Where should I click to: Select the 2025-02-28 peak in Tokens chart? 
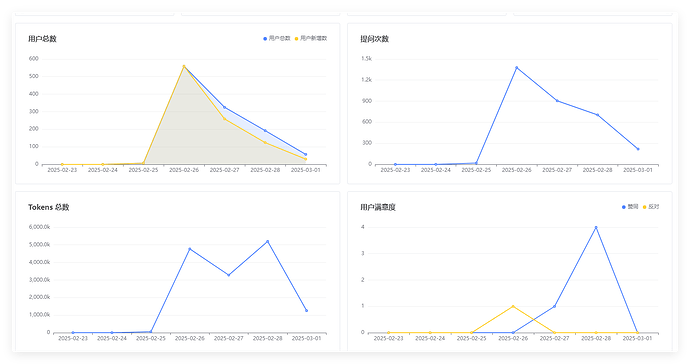coord(268,241)
